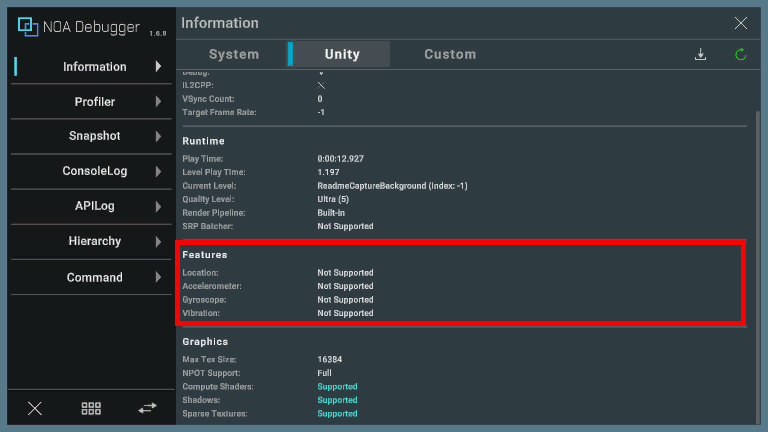
Task: Open the Snapshot menu item
Action: (x=91, y=136)
